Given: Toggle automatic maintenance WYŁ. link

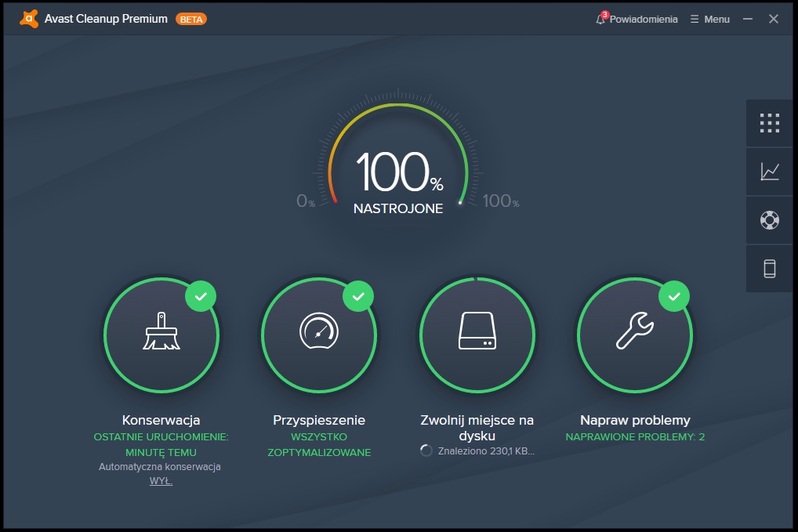Looking at the screenshot, I should [x=161, y=481].
